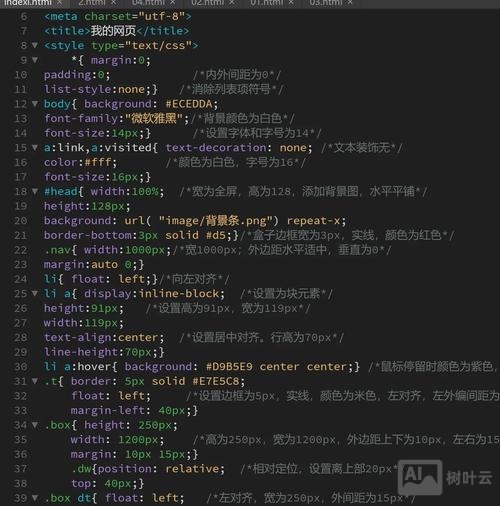500x506 pixels.
Task: Click line number 6 in the gutter
Action: pos(24,16)
